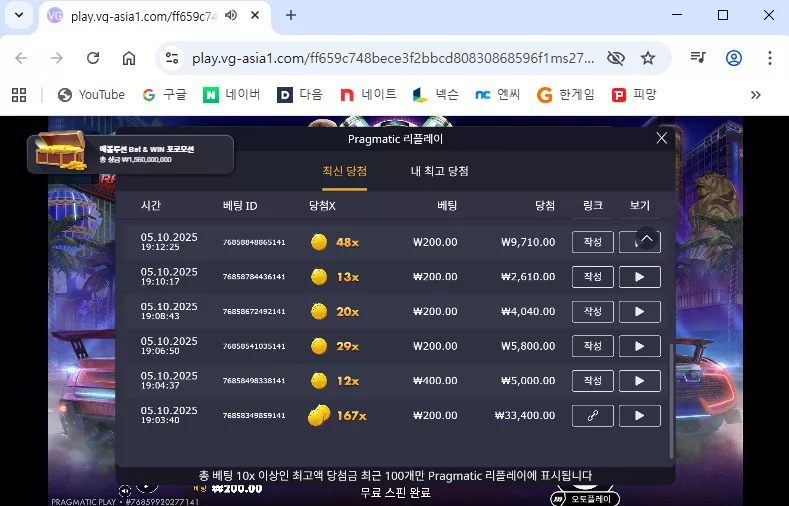789x506 pixels.
Task: Bookmark this page with star icon
Action: point(648,58)
